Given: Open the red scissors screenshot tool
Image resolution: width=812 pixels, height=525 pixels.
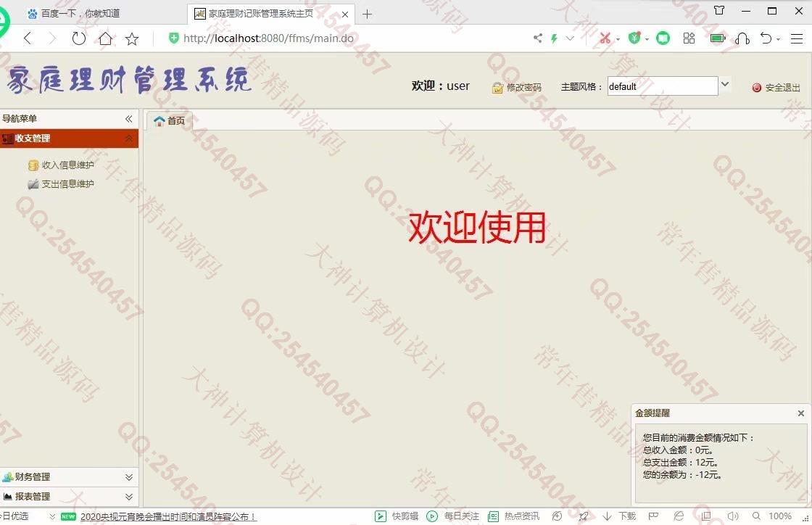Looking at the screenshot, I should pyautogui.click(x=605, y=38).
